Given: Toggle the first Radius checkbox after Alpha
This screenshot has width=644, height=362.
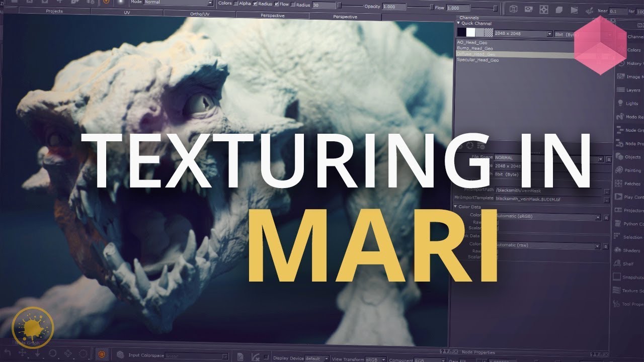Looking at the screenshot, I should click(255, 4).
